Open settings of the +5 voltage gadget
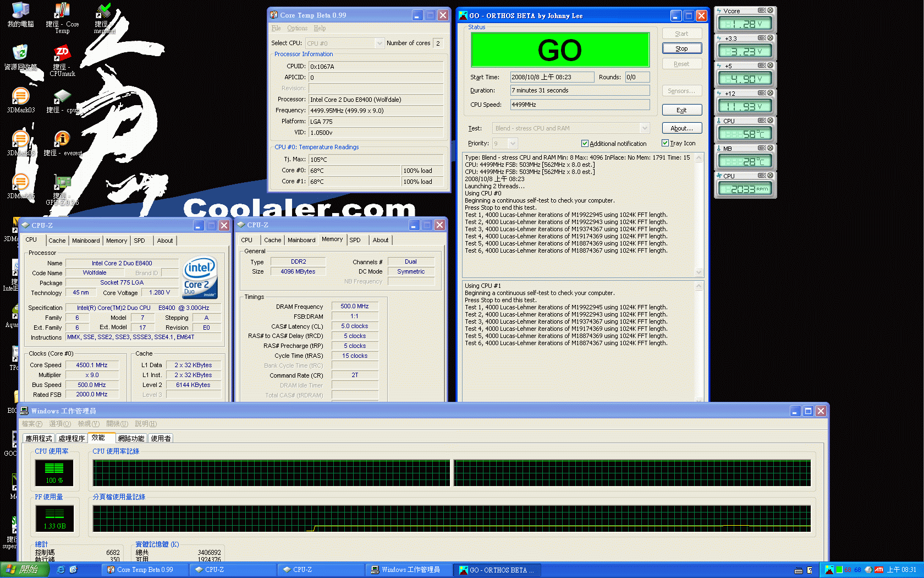Viewport: 924px width, 578px height. pos(762,66)
